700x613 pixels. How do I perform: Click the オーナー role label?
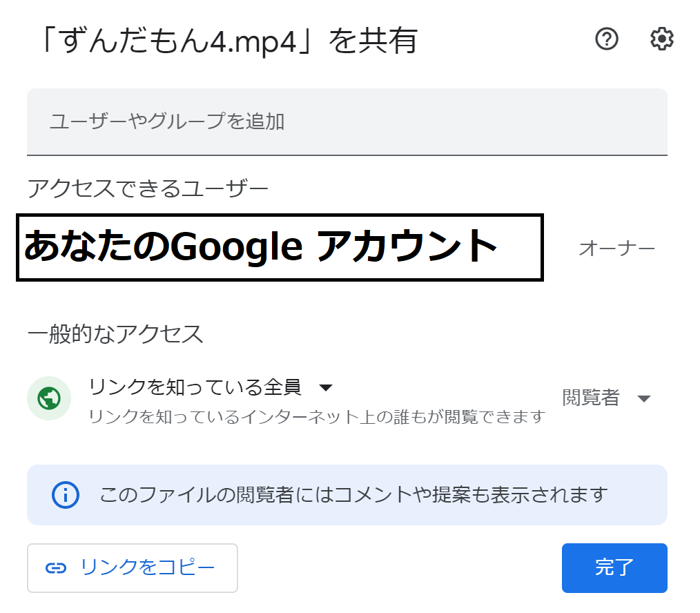click(616, 249)
